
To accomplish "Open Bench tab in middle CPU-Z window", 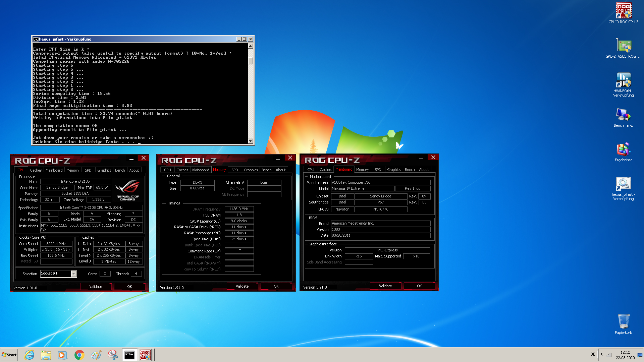I will pos(267,170).
